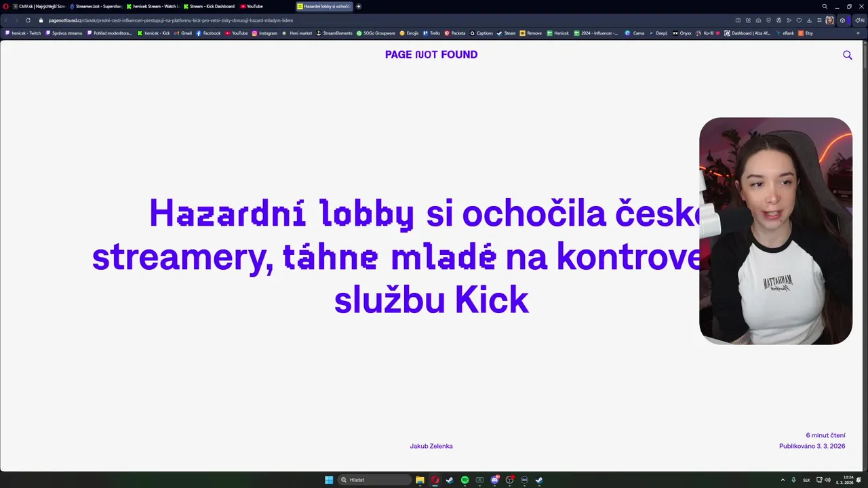Reload the current page

(28, 20)
